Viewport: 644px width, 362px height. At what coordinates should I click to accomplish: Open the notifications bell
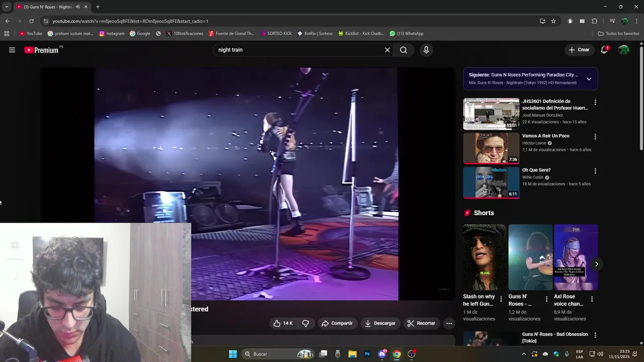[x=604, y=50]
